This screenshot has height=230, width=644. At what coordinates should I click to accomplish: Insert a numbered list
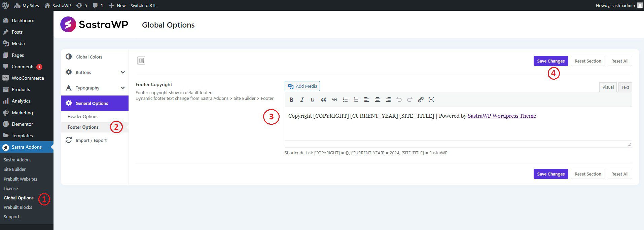point(356,100)
